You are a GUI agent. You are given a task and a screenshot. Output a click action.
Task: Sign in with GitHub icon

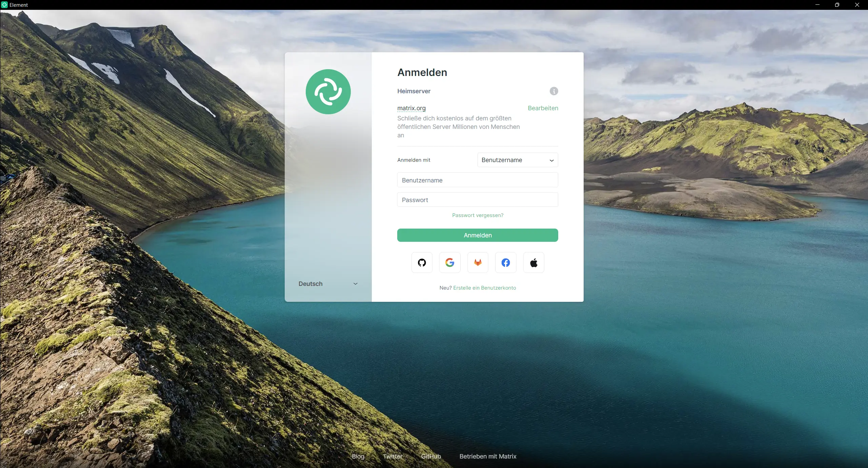(x=421, y=262)
